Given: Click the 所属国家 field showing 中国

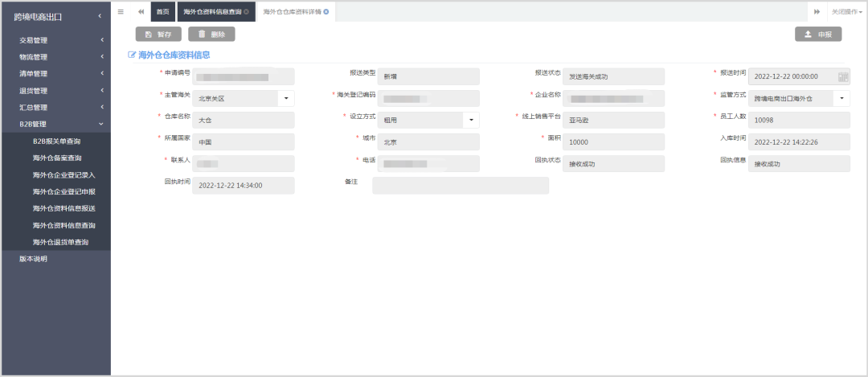Looking at the screenshot, I should [x=243, y=141].
